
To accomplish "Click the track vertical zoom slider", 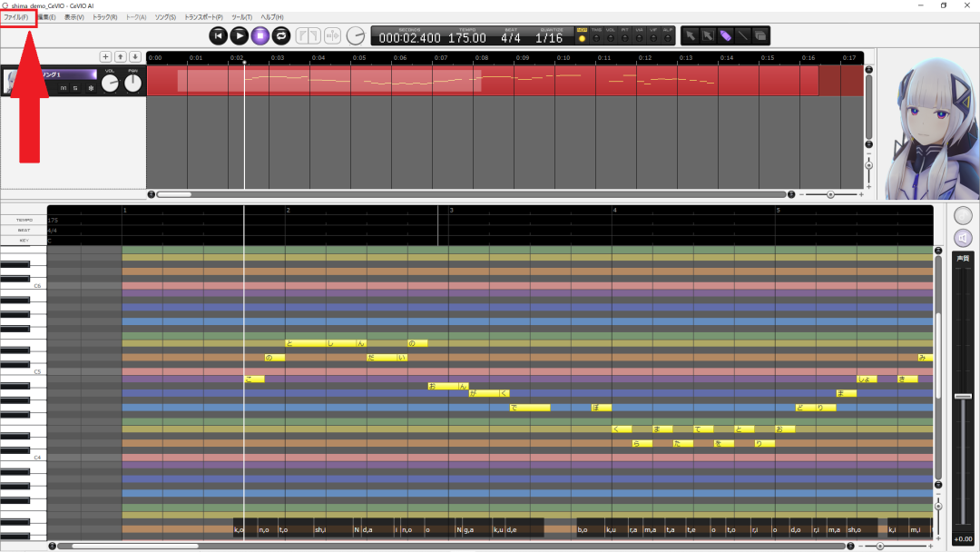I will click(x=868, y=165).
